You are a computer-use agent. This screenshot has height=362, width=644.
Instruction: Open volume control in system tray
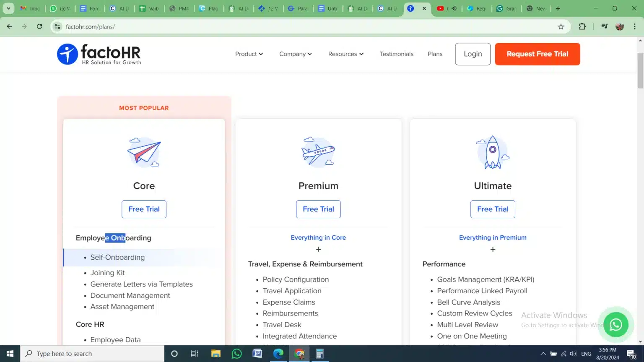tap(573, 354)
